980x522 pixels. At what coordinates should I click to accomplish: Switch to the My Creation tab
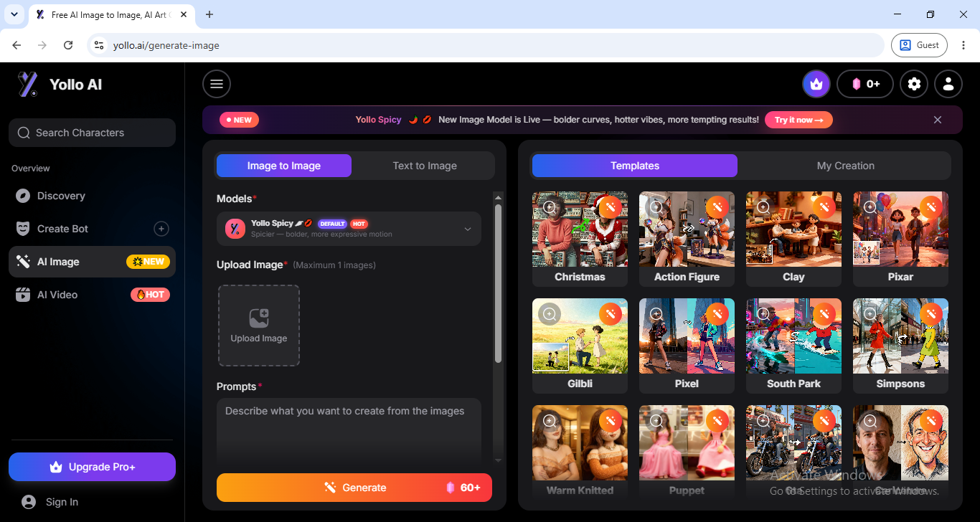[846, 166]
